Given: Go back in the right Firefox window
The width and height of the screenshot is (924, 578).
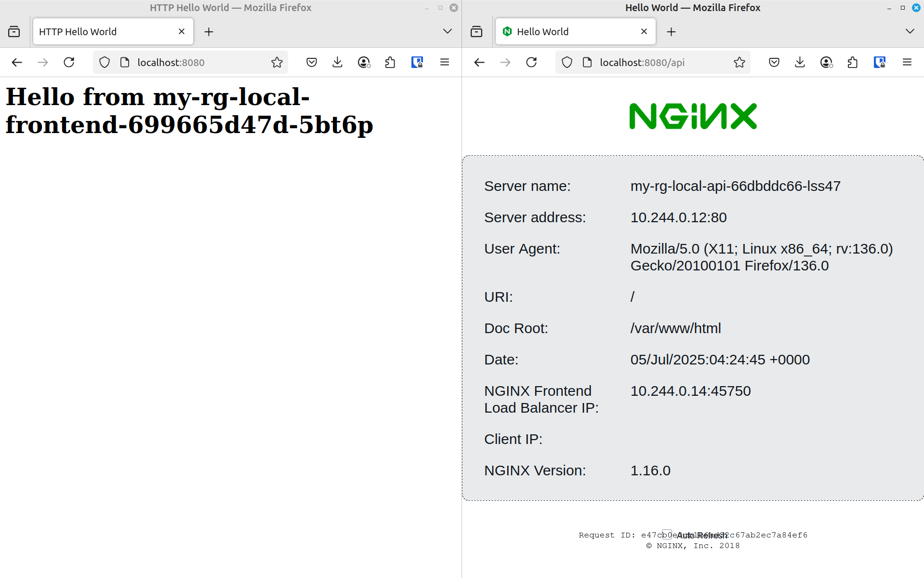Looking at the screenshot, I should click(x=479, y=62).
